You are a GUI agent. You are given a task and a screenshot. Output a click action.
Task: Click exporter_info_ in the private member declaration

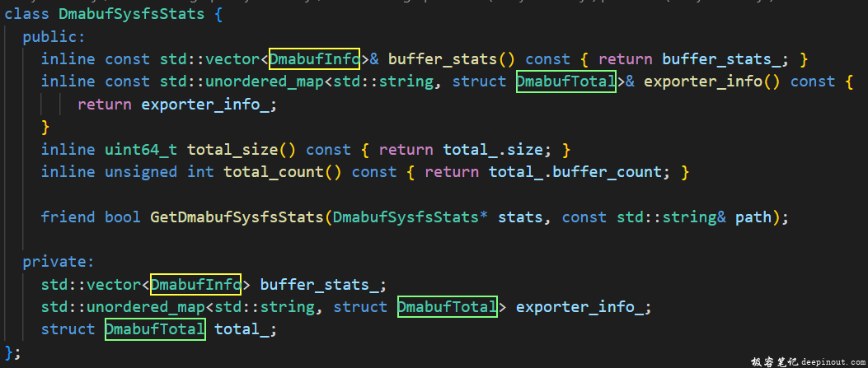579,307
